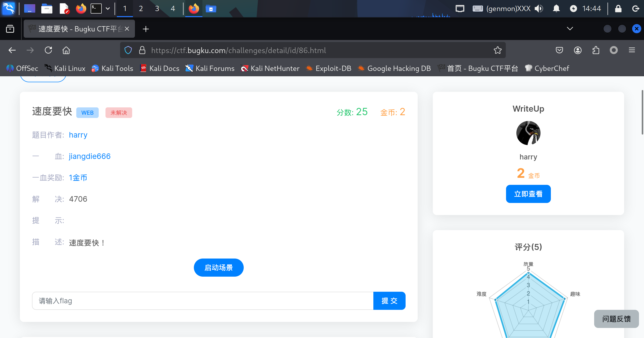Image resolution: width=644 pixels, height=338 pixels.
Task: Mute system volume via speaker icon
Action: 539,9
